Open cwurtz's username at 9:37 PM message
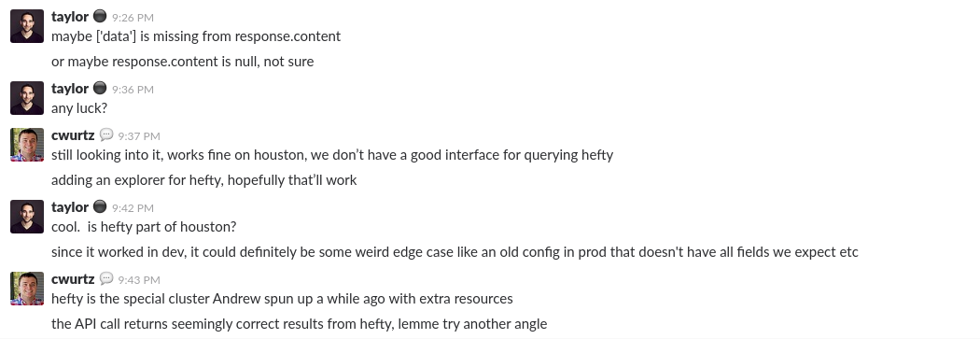The image size is (980, 339). point(73,135)
